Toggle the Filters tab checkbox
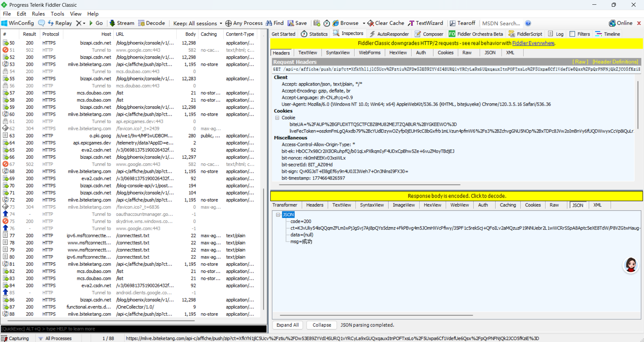This screenshot has height=342, width=644. (x=573, y=34)
